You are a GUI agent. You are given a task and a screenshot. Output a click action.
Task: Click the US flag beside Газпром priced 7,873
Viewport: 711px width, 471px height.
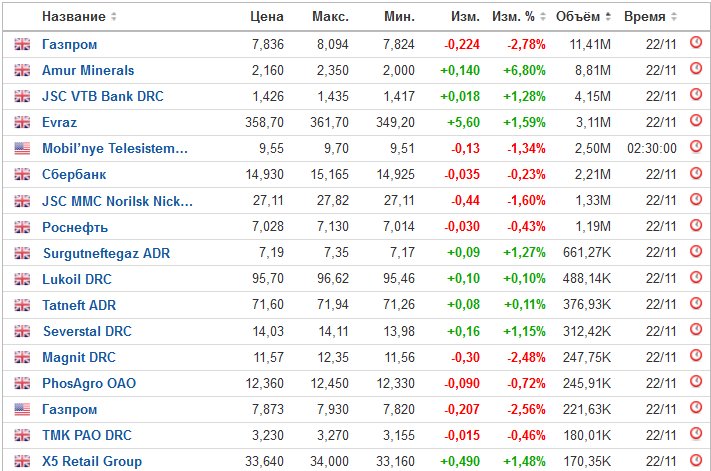(x=22, y=409)
